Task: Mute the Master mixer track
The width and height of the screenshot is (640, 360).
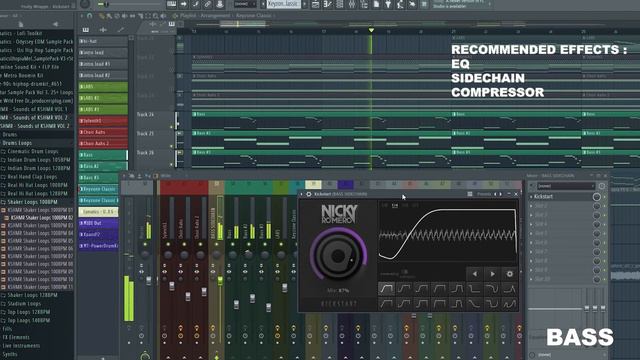Action: click(145, 244)
